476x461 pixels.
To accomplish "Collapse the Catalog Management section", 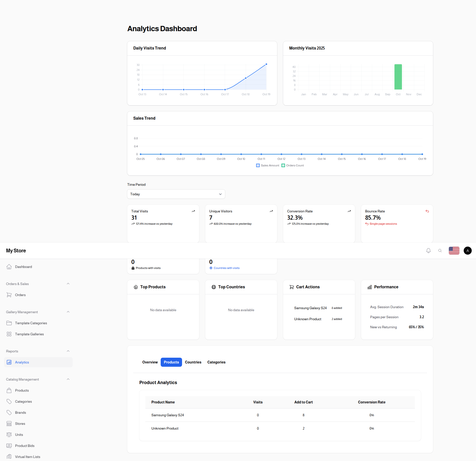I will [x=68, y=379].
